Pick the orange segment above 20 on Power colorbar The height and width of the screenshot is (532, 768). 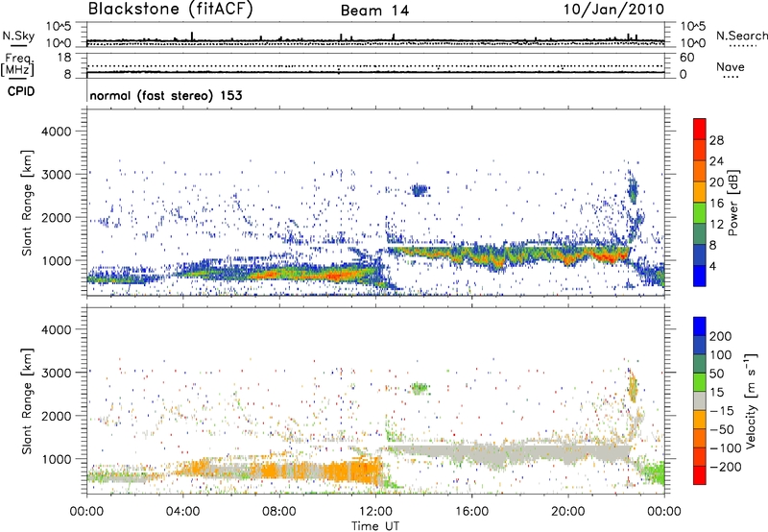coord(700,172)
